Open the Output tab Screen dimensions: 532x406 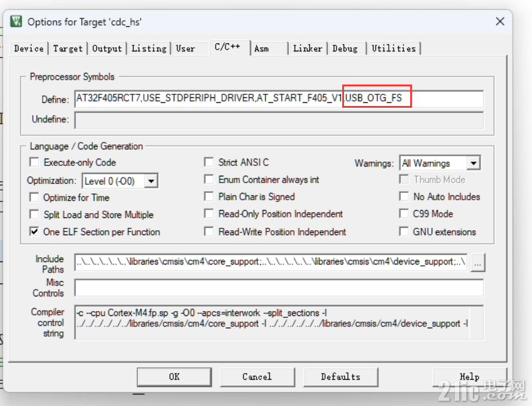[x=107, y=48]
